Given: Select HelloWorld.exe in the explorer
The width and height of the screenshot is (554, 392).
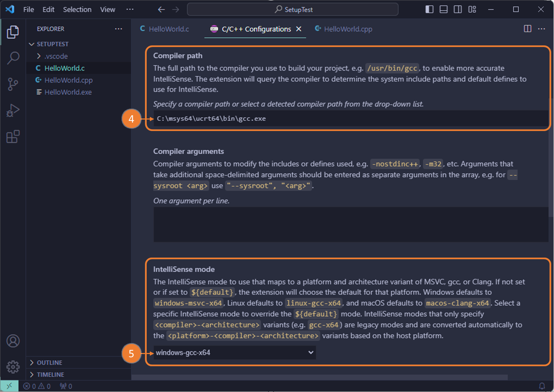Looking at the screenshot, I should tap(78, 92).
